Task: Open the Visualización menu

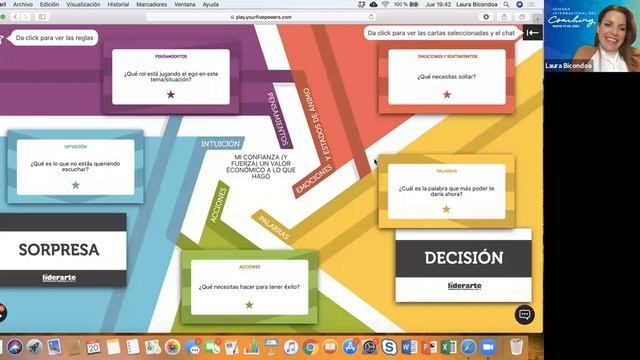Action: click(83, 4)
